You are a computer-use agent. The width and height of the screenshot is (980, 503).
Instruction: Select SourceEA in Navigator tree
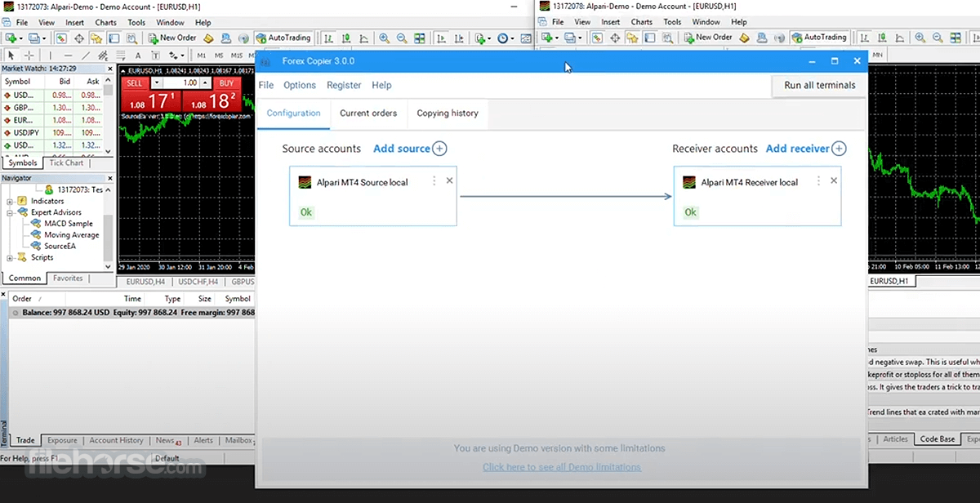pyautogui.click(x=60, y=246)
